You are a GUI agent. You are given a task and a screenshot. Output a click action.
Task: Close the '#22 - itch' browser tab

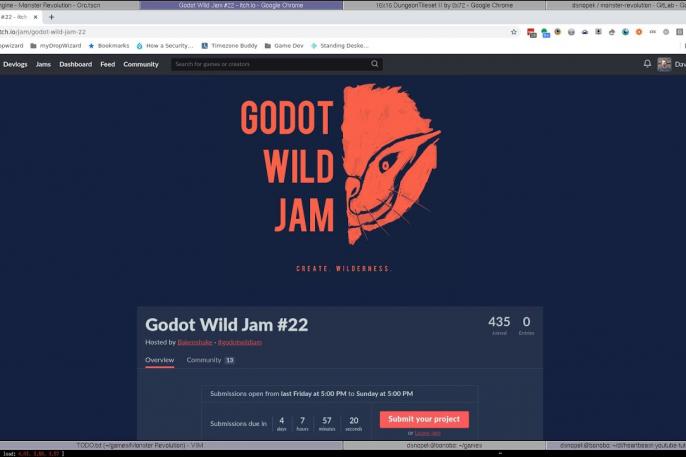pos(35,17)
